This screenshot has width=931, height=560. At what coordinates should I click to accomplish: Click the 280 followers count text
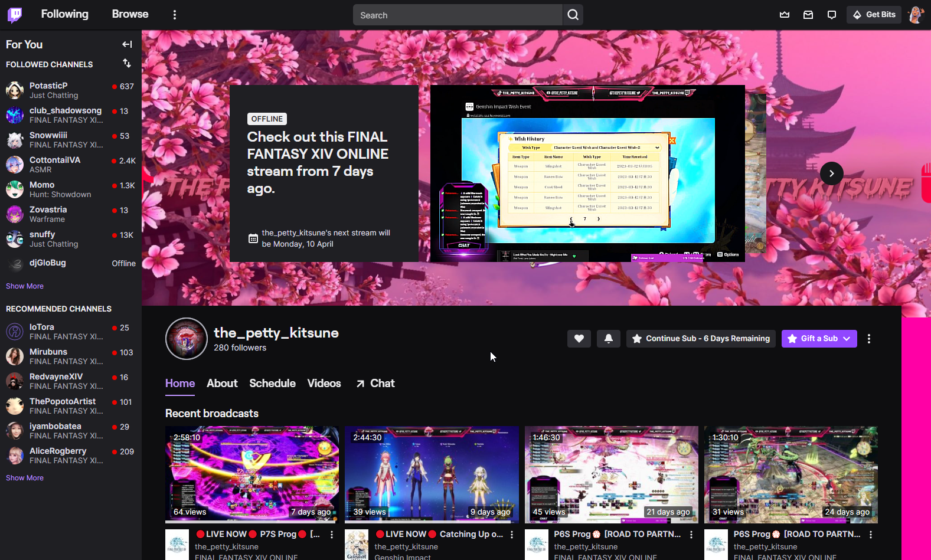240,348
